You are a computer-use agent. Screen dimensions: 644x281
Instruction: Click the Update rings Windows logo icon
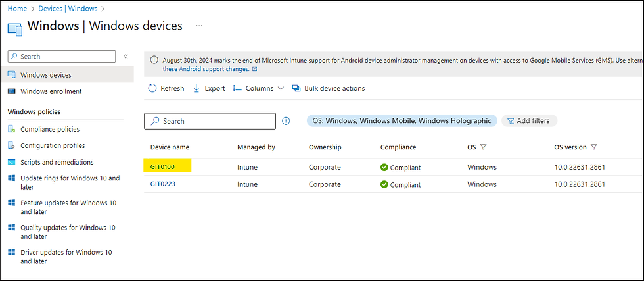pos(12,178)
